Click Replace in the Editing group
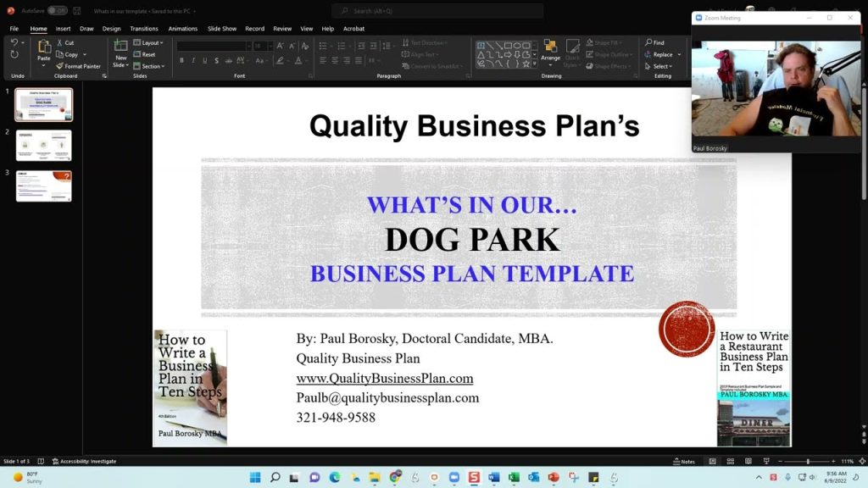The image size is (868, 488). pyautogui.click(x=659, y=55)
